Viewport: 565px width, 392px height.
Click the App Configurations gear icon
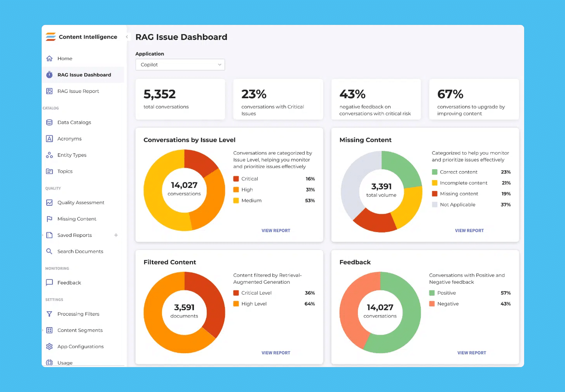[x=49, y=347]
